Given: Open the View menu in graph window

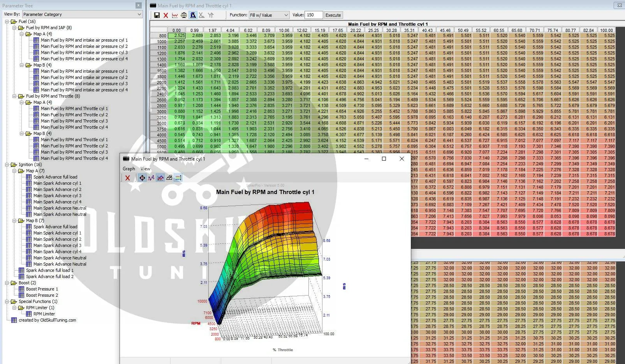Looking at the screenshot, I should 145,169.
